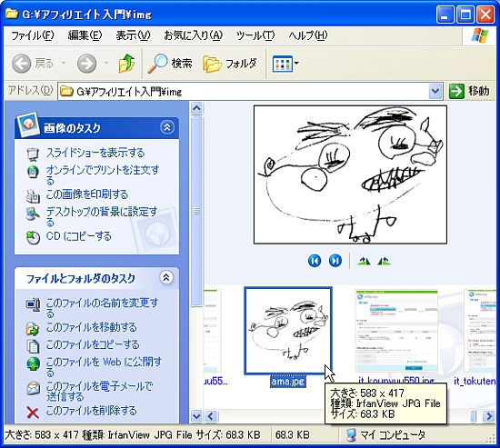Click スライドショーを表示する link
The height and width of the screenshot is (448, 500).
95,153
